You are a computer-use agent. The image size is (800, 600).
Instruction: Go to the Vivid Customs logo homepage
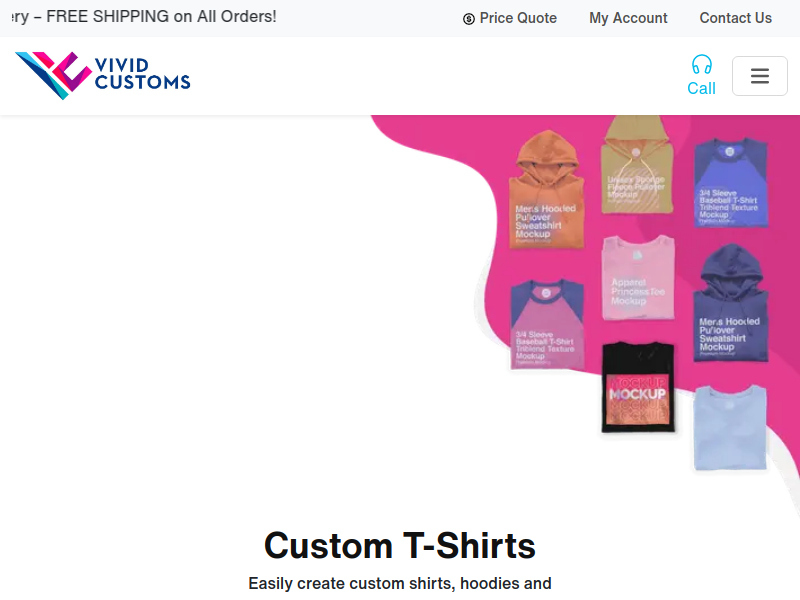[x=103, y=76]
